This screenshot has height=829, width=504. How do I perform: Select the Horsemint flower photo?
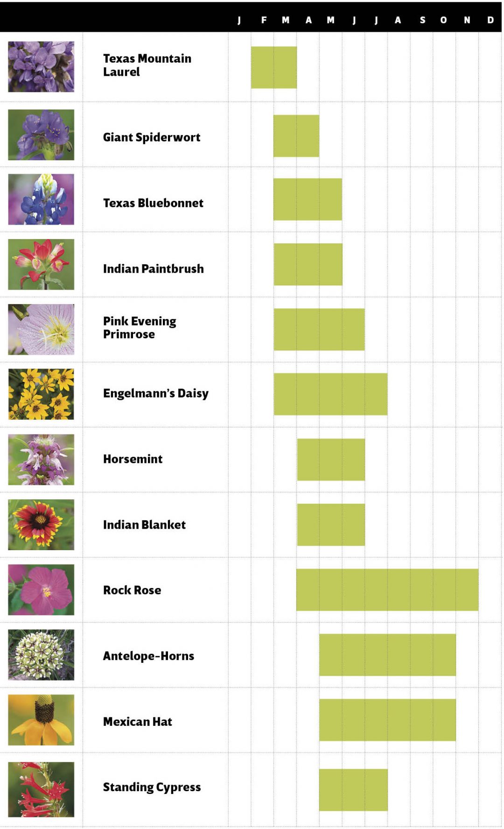41,460
